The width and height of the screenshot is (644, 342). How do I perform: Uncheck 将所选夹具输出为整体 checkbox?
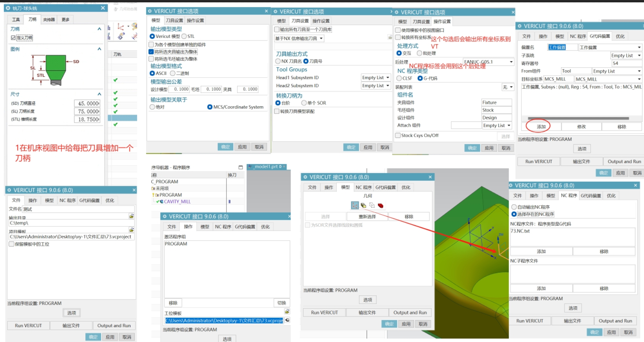[151, 52]
